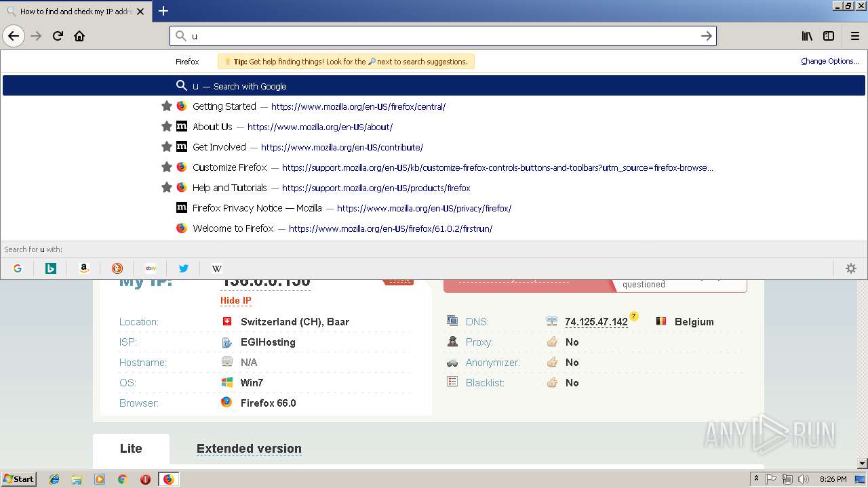Click the Hide IP link
Image resolution: width=868 pixels, height=488 pixels.
236,300
